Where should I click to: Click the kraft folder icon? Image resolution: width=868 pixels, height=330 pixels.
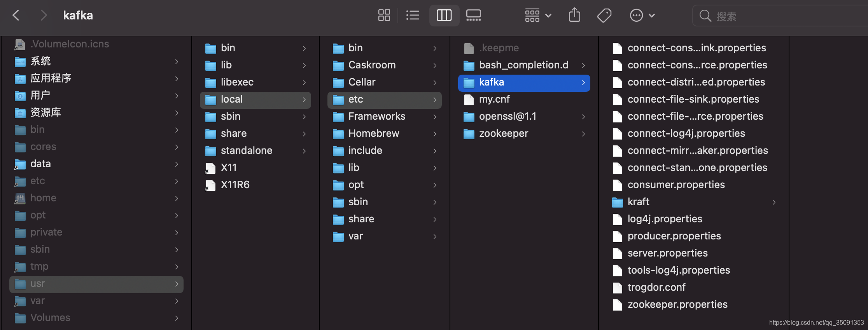[x=617, y=203]
